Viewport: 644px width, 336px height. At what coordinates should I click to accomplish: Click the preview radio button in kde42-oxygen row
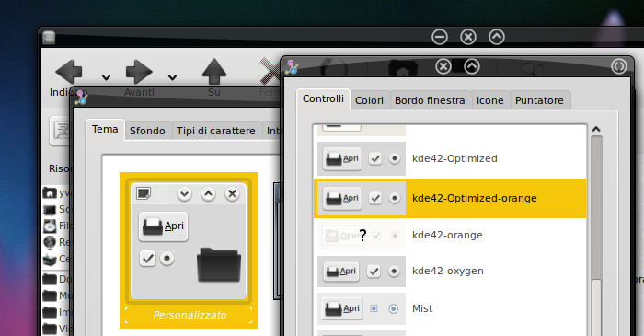pos(394,271)
